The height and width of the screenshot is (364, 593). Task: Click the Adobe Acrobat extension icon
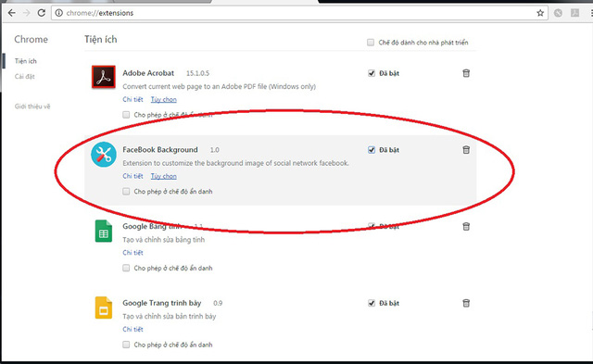point(103,77)
